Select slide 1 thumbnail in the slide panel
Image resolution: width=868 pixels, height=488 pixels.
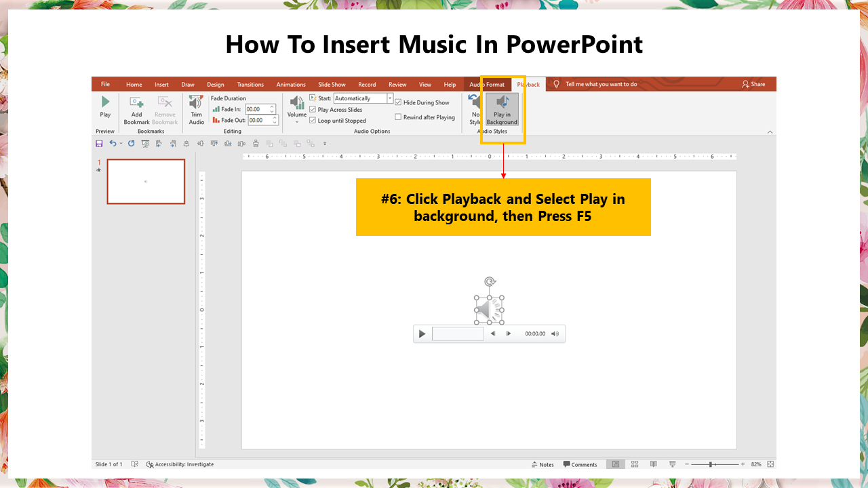pos(146,182)
